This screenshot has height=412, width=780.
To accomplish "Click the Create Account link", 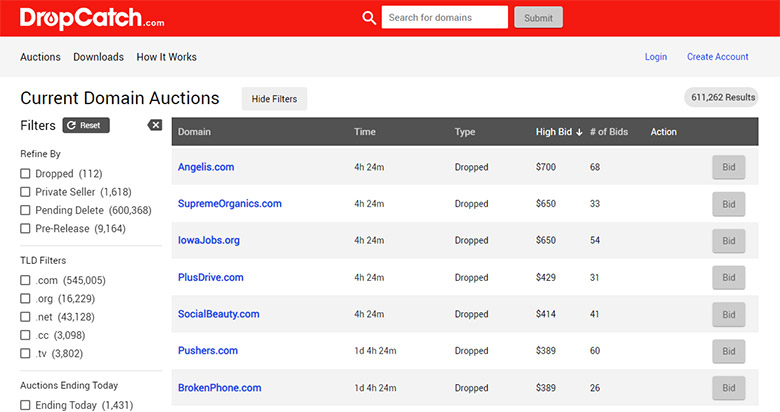I will 717,57.
